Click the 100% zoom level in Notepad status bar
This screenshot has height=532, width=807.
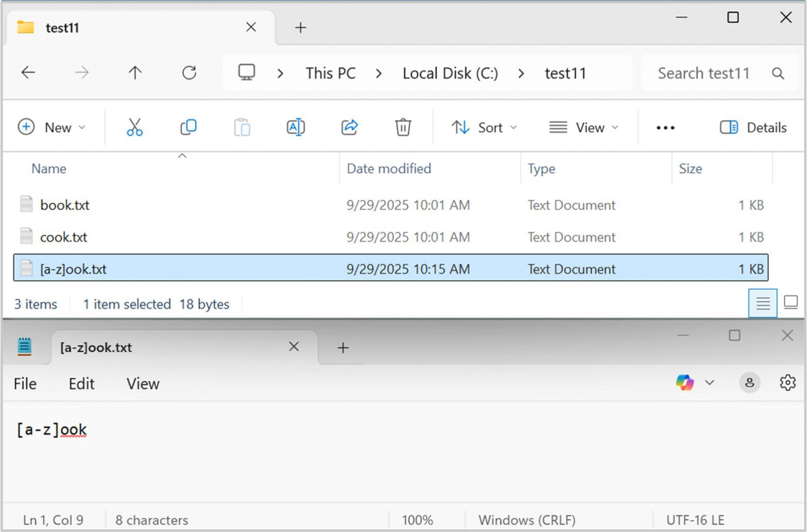pos(417,520)
